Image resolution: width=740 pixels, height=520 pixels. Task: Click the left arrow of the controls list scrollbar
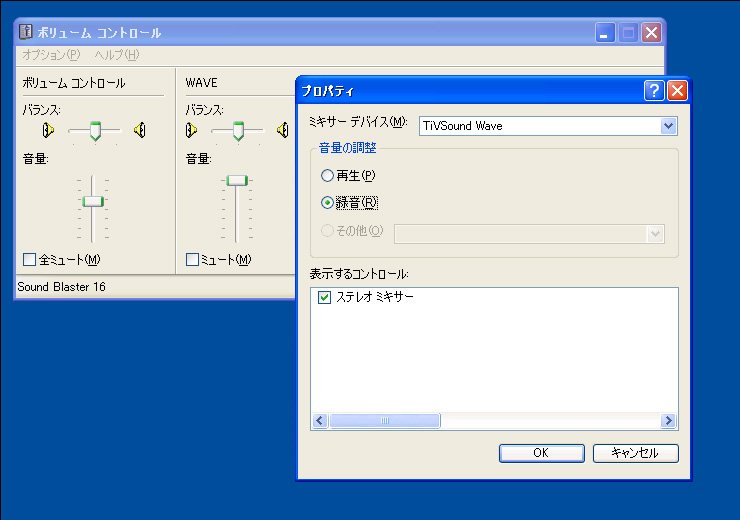pyautogui.click(x=320, y=420)
